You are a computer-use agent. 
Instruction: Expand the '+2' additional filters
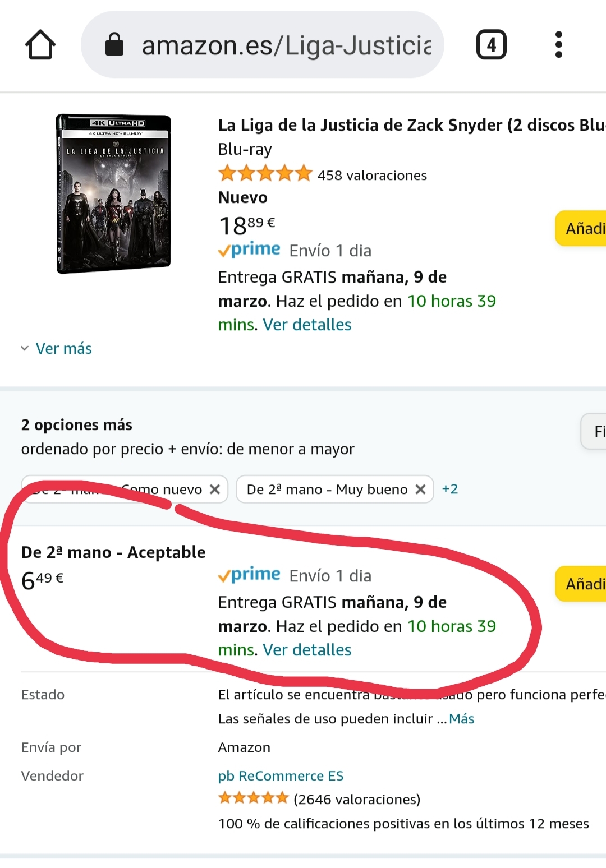tap(450, 489)
